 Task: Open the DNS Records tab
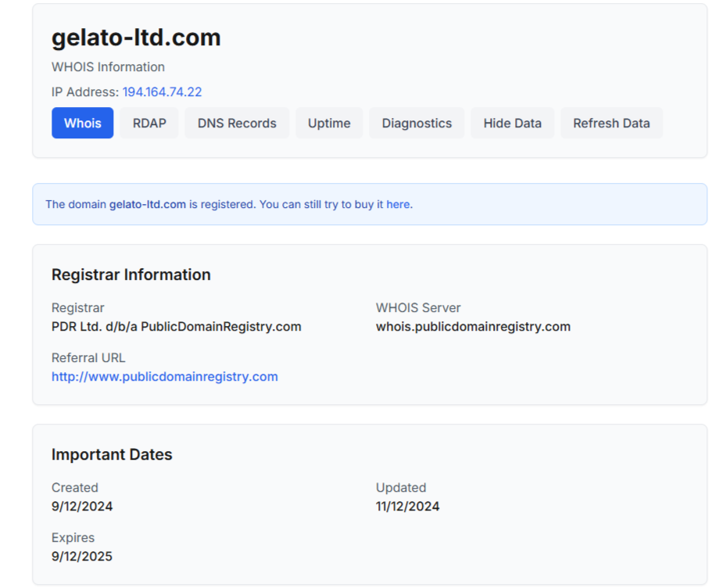pyautogui.click(x=237, y=123)
